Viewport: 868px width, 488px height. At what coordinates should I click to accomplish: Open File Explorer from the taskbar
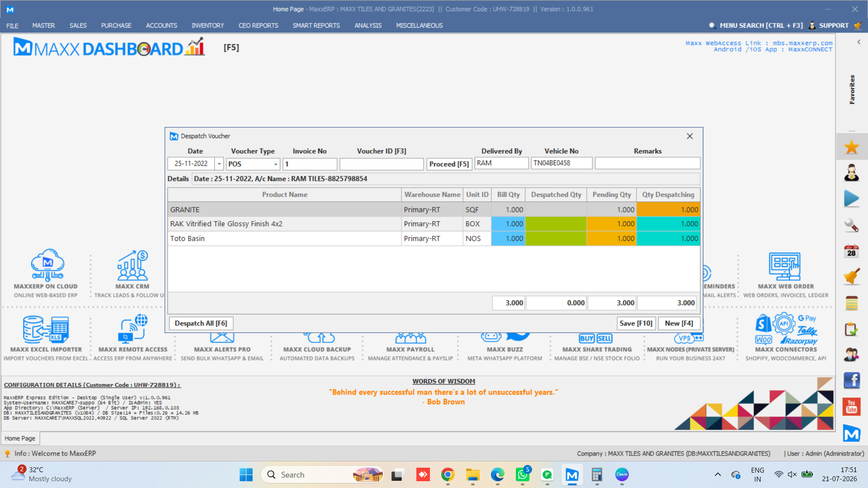click(472, 474)
